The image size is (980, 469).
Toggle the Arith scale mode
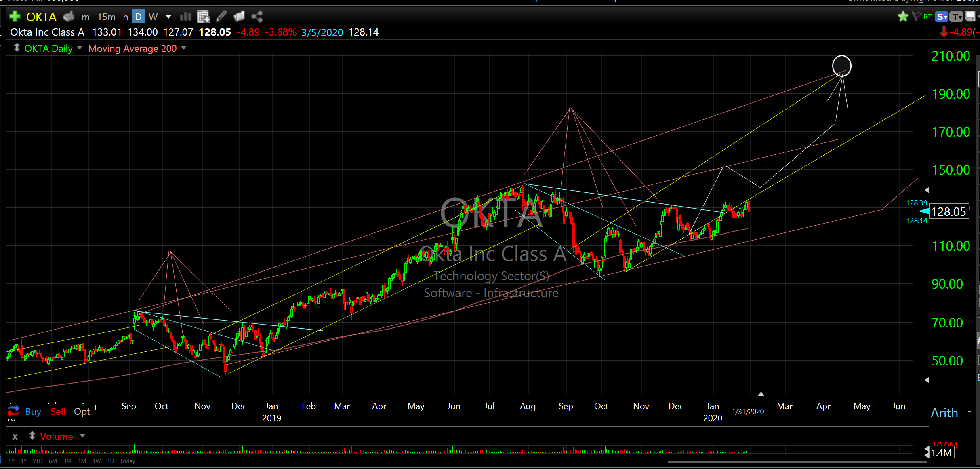(944, 413)
